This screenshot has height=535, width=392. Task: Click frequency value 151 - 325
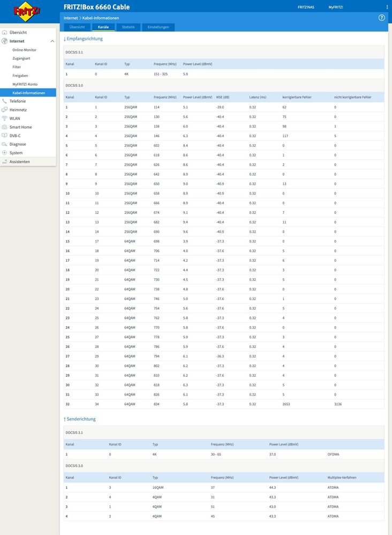[x=161, y=74]
